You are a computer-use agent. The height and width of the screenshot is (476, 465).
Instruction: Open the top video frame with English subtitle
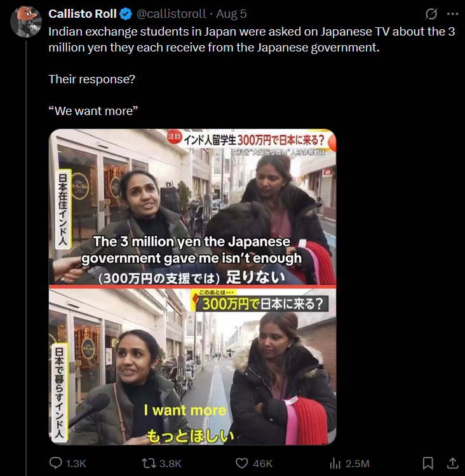tap(192, 207)
